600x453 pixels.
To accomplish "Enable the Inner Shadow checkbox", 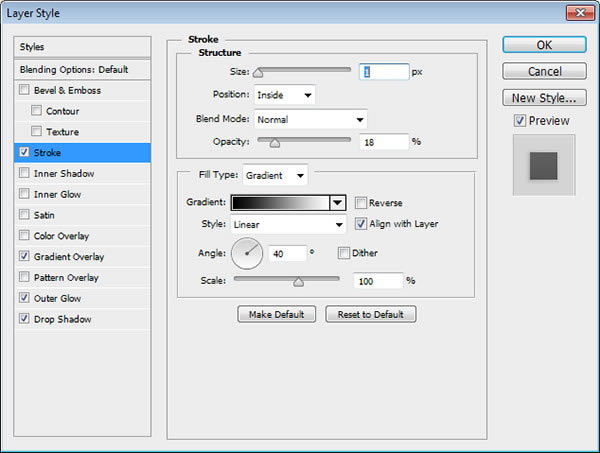I will click(24, 173).
